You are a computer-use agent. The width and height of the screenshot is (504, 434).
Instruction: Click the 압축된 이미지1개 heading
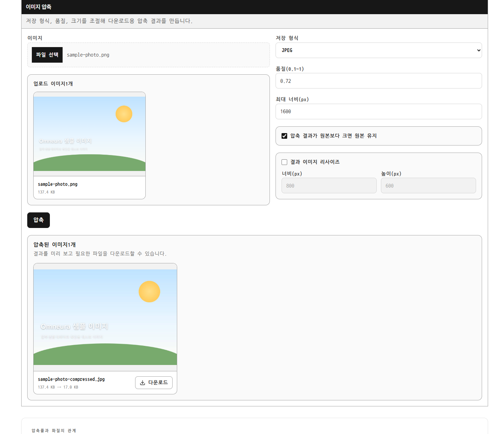point(54,245)
